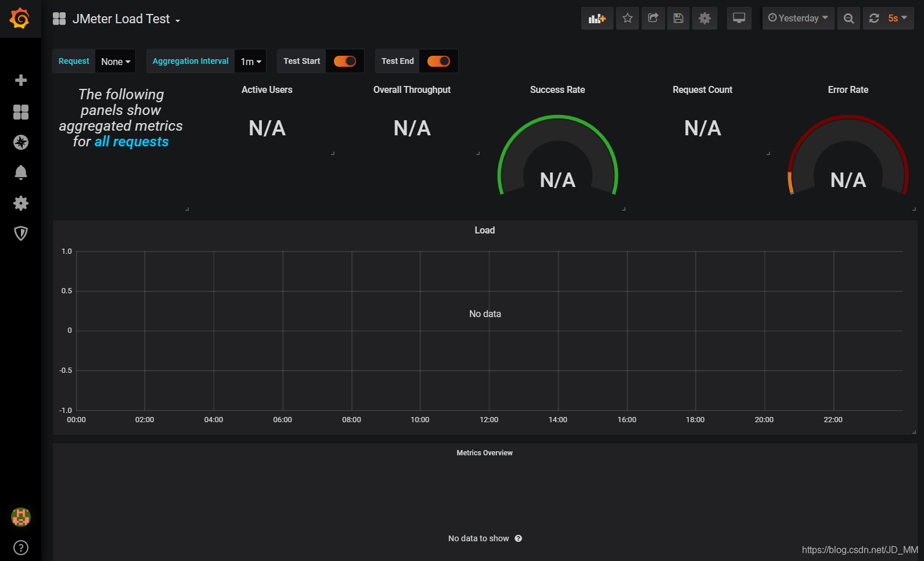Click the Error Rate panel title
The height and width of the screenshot is (561, 924).
tap(849, 89)
